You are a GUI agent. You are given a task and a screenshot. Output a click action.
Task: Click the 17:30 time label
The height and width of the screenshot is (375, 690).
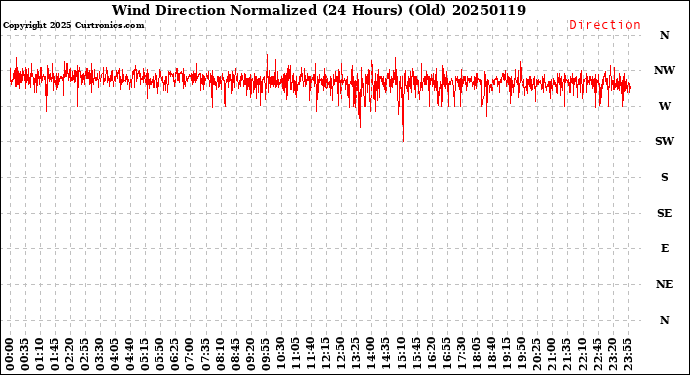coord(461,354)
